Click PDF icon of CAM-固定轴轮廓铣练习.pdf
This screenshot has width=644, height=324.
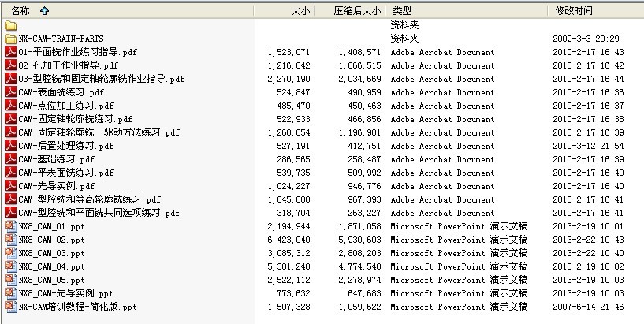[x=11, y=119]
